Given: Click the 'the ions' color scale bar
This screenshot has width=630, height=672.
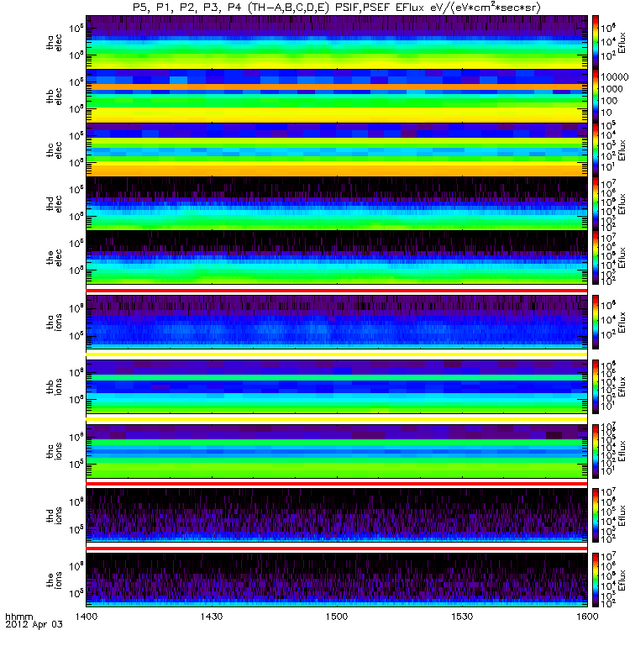Looking at the screenshot, I should [596, 580].
